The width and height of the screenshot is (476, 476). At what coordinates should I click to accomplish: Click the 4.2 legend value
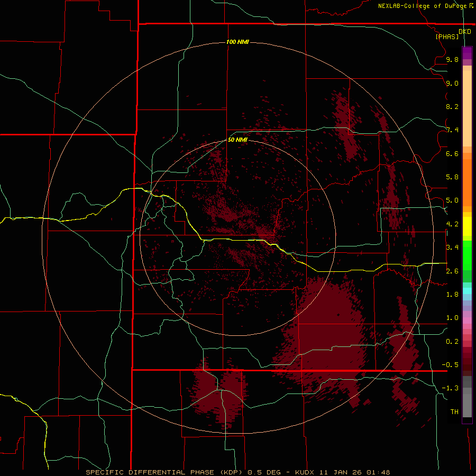tap(452, 224)
